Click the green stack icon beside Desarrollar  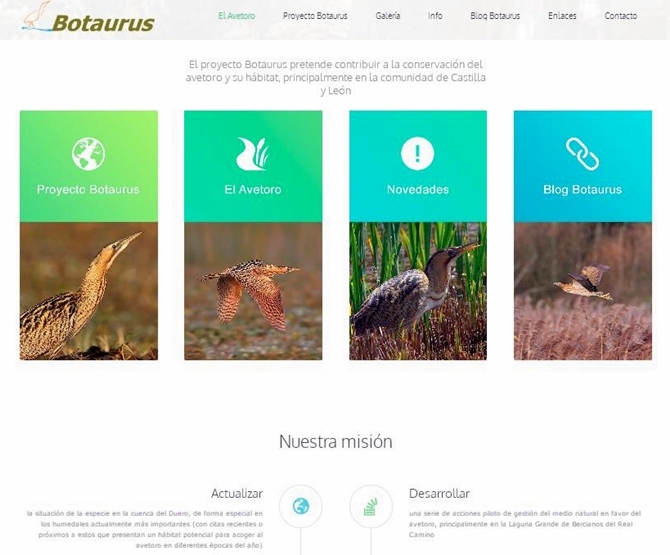coord(371,507)
